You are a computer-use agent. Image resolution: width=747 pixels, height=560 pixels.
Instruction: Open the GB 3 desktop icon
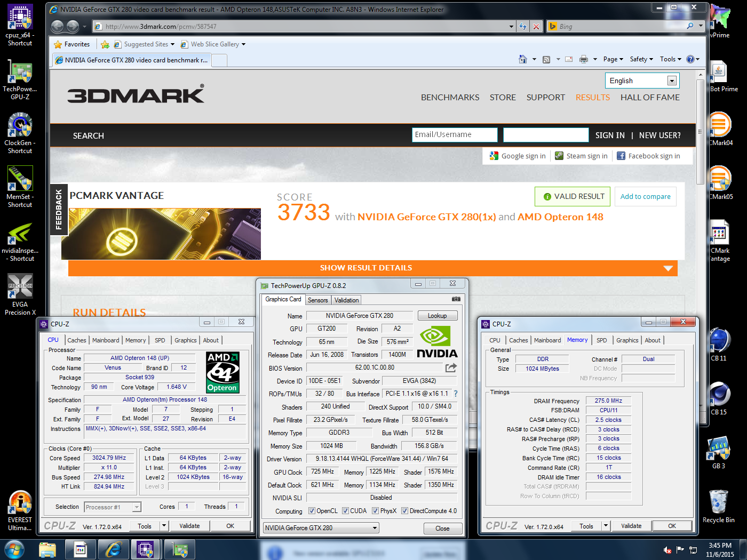click(x=718, y=452)
